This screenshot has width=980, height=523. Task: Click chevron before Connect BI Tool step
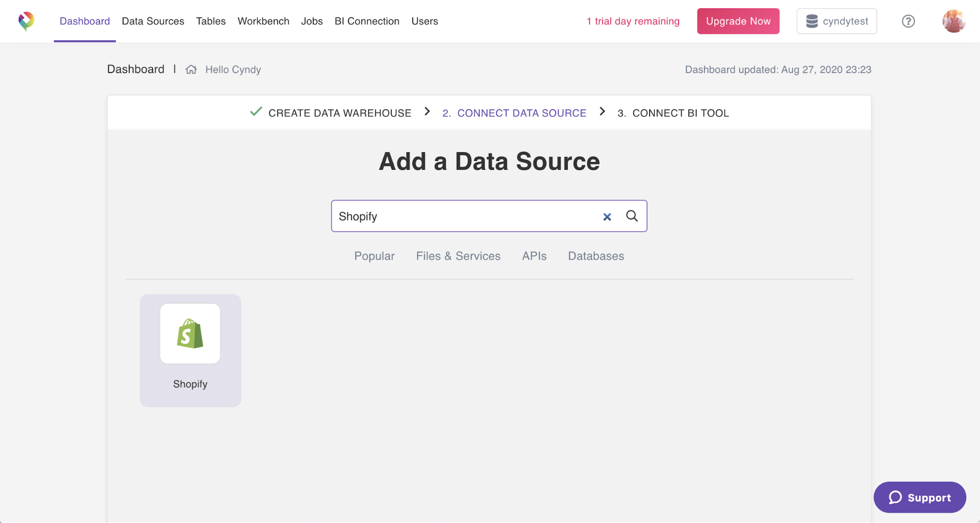pos(602,111)
